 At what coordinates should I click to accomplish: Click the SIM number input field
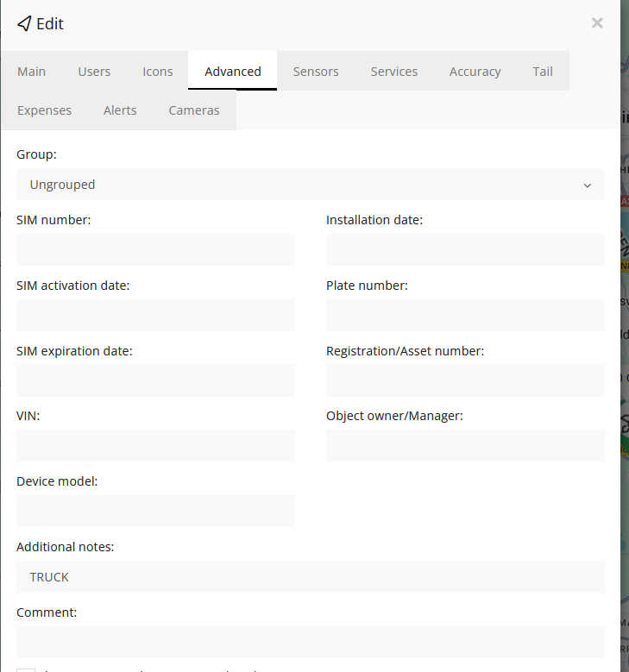coord(155,250)
